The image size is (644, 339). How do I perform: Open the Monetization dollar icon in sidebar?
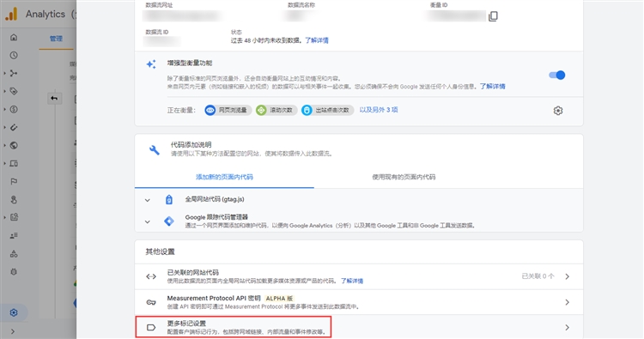[x=14, y=109]
